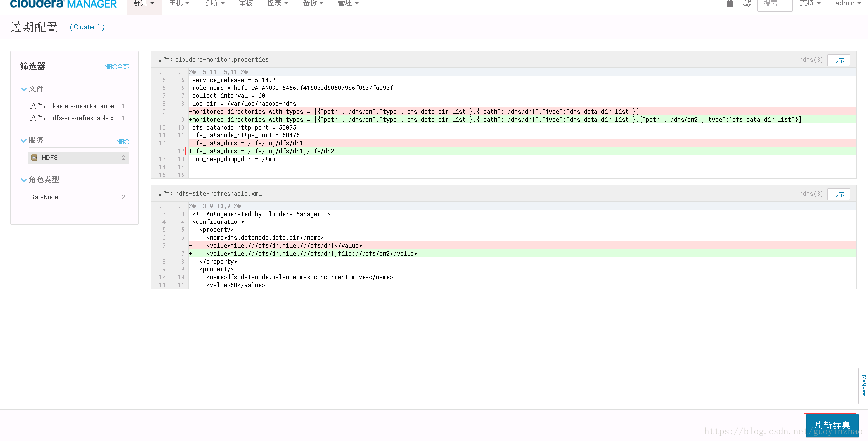Click the 过期配置 page title
Image resolution: width=868 pixels, height=441 pixels.
point(34,27)
